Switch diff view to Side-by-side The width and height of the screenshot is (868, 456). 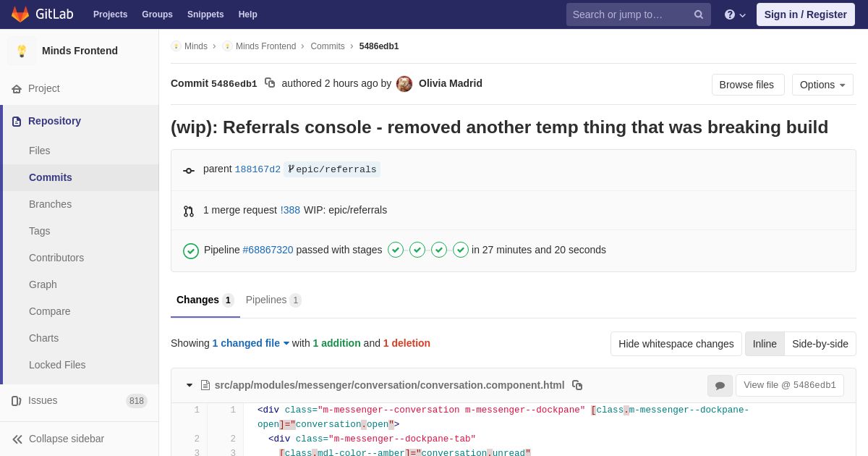click(820, 344)
